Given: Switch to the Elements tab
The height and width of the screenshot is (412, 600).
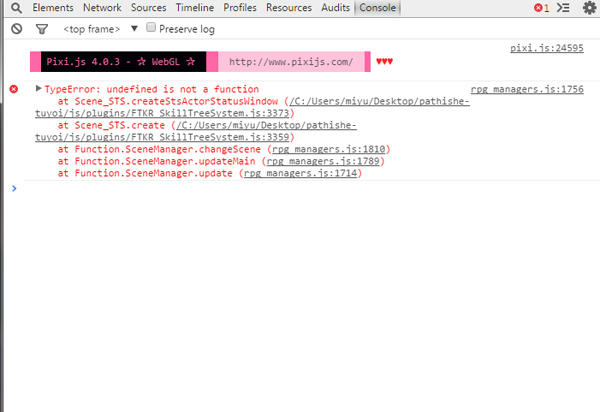Looking at the screenshot, I should click(53, 8).
